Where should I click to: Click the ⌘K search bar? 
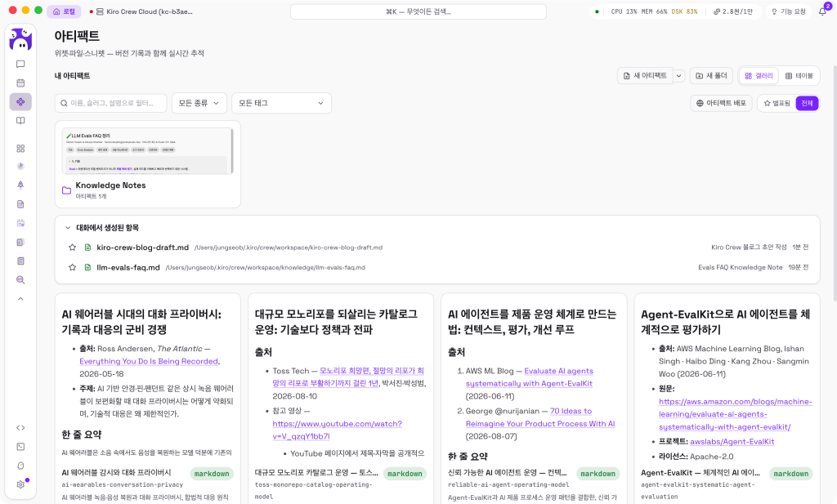[x=418, y=11]
